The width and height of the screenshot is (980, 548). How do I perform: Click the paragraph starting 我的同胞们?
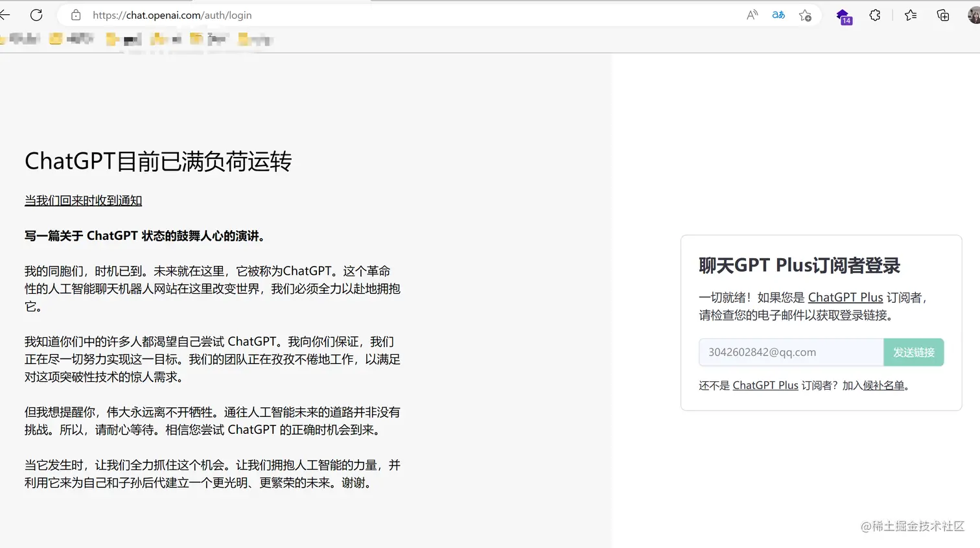(213, 289)
